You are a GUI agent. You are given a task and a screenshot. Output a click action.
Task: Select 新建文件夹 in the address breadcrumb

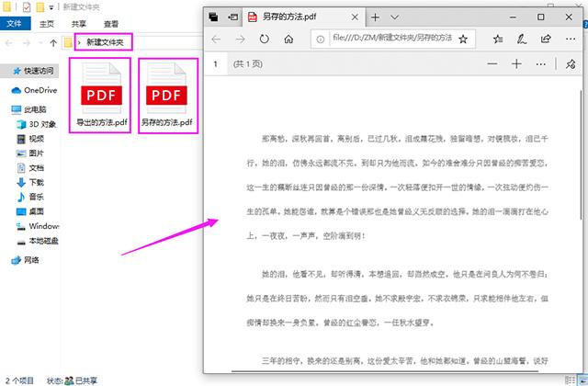click(x=105, y=42)
